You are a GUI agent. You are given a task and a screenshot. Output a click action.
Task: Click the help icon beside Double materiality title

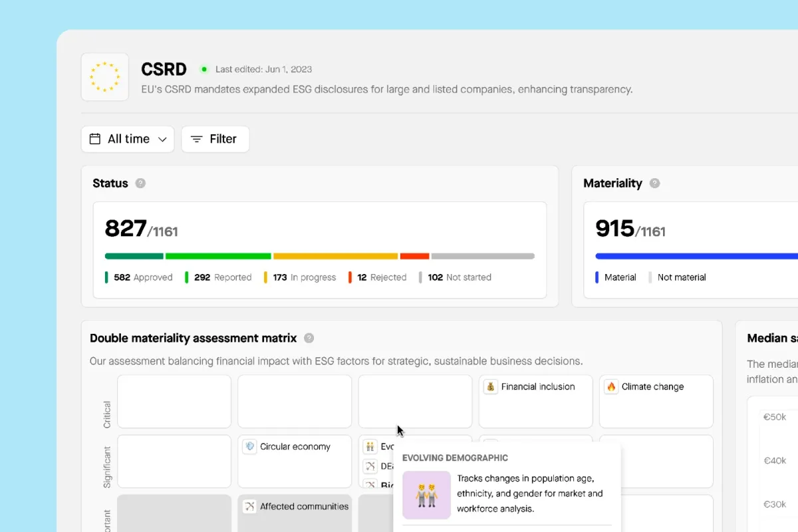(309, 338)
